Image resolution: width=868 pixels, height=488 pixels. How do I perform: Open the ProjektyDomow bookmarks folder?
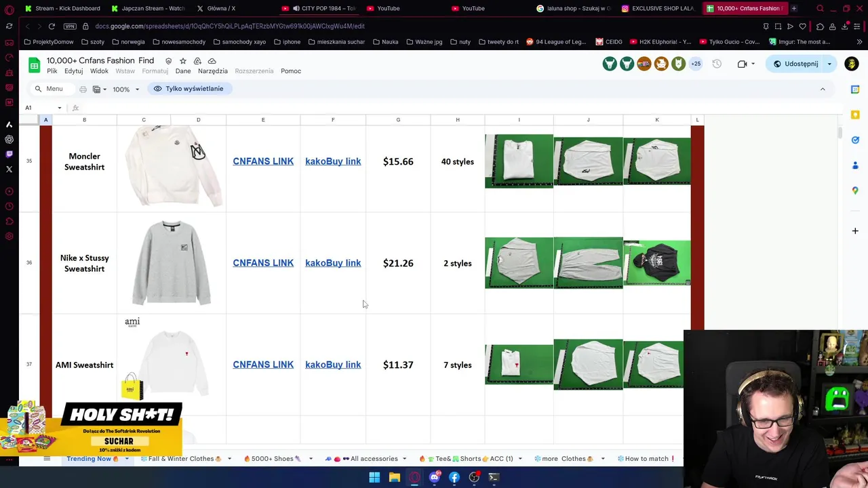point(48,42)
